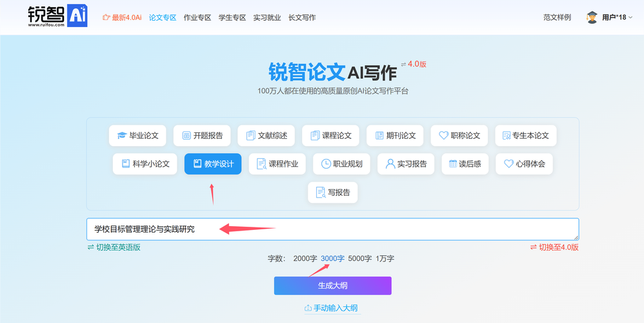Expand the 用户*18 account dropdown arrow
The width and height of the screenshot is (644, 323).
tap(631, 17)
